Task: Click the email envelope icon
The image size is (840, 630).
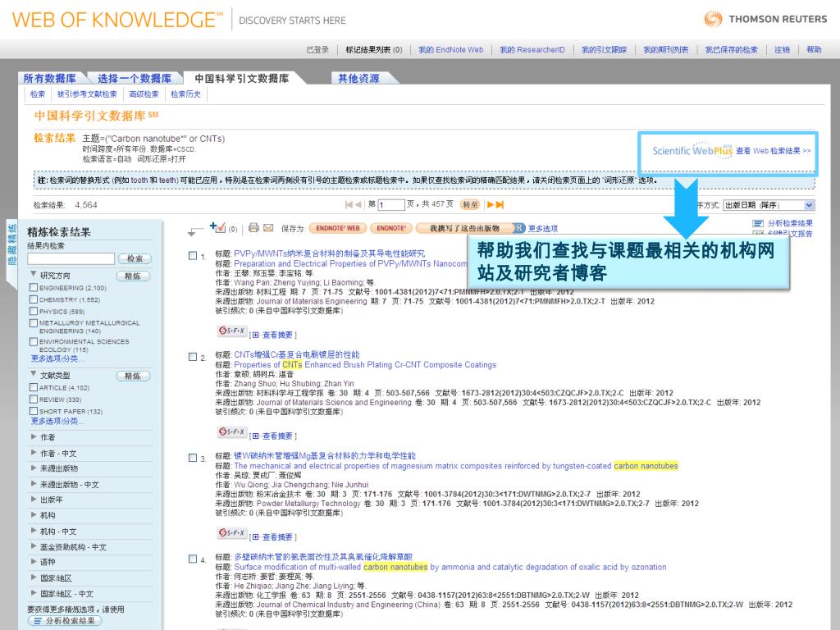Action: click(268, 228)
